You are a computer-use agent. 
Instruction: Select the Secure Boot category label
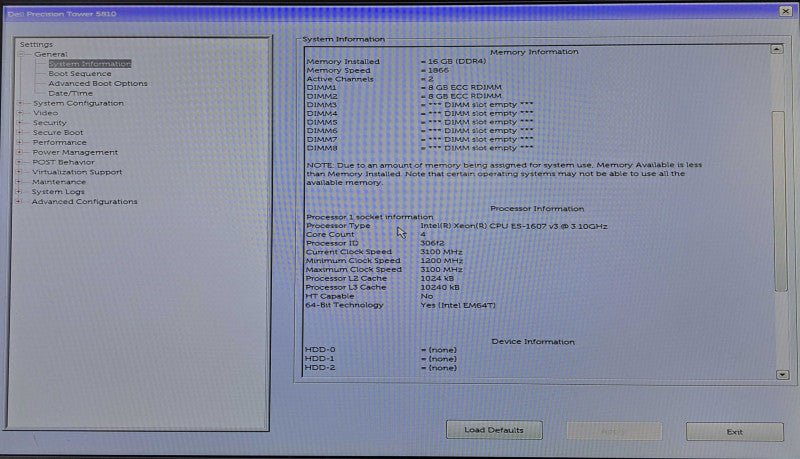pos(58,133)
